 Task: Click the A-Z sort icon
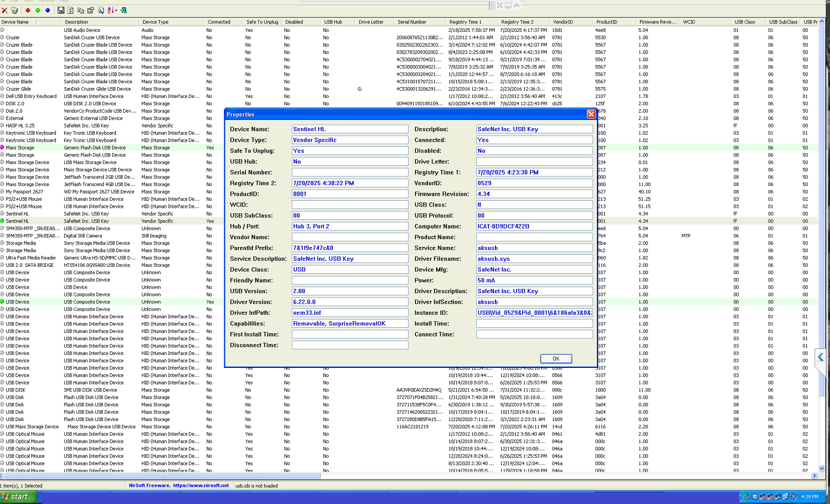coord(111,10)
